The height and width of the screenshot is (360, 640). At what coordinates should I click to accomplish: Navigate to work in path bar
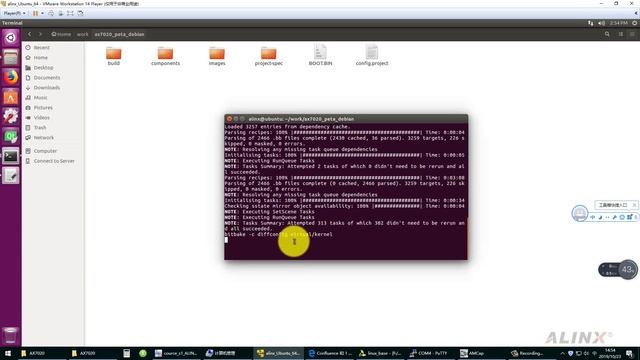coord(82,34)
